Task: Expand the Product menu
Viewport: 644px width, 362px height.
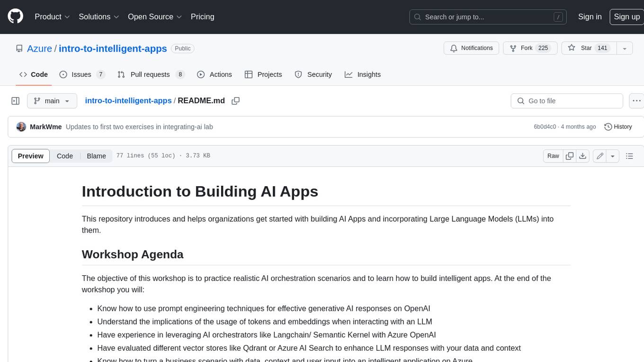Action: pos(52,17)
